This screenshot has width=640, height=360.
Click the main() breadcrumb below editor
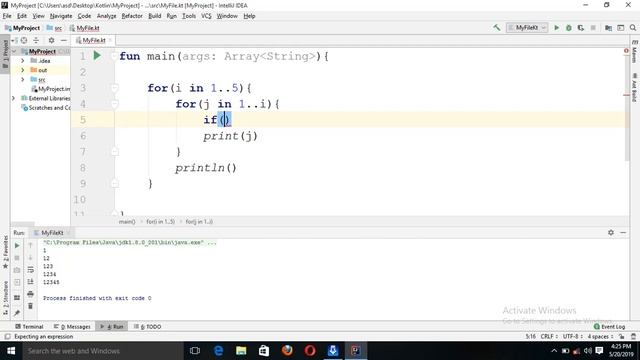click(x=127, y=222)
